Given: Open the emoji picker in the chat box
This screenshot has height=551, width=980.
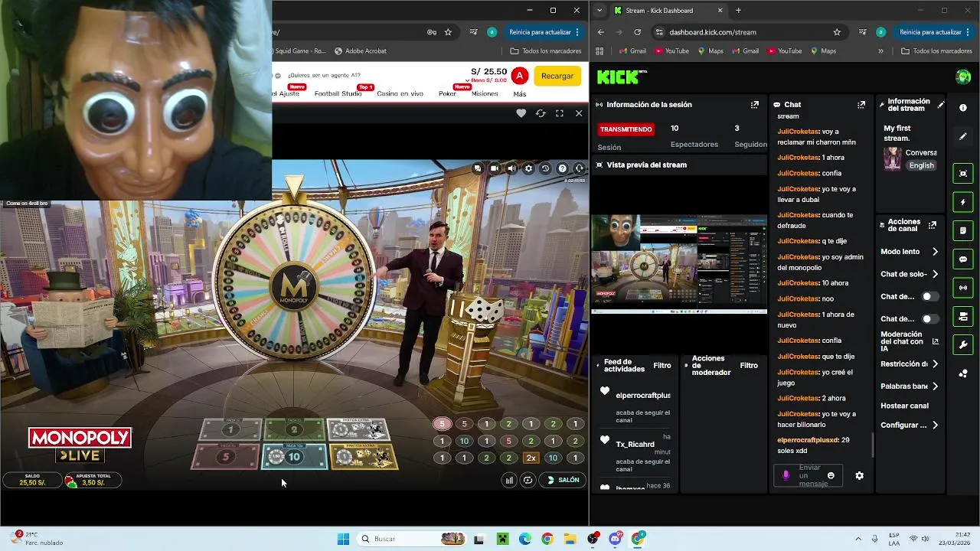Looking at the screenshot, I should click(x=831, y=475).
